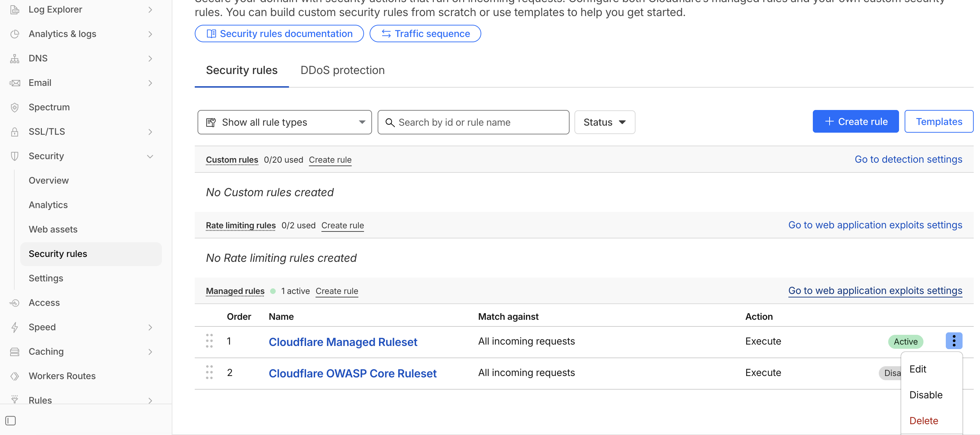This screenshot has width=980, height=435.
Task: Choose Delete in the rule context menu
Action: click(x=923, y=421)
